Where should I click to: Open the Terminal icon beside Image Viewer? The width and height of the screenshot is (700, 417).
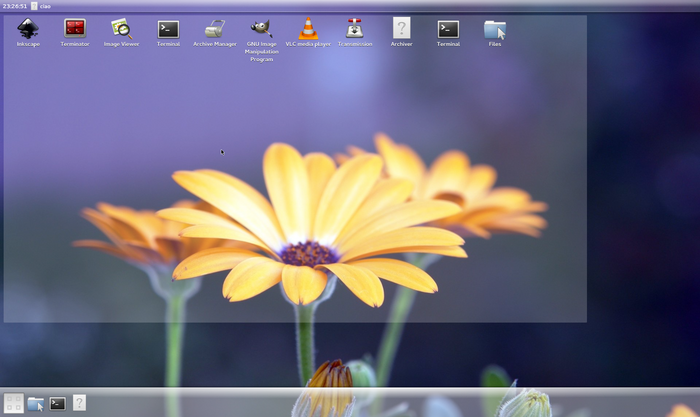click(168, 29)
